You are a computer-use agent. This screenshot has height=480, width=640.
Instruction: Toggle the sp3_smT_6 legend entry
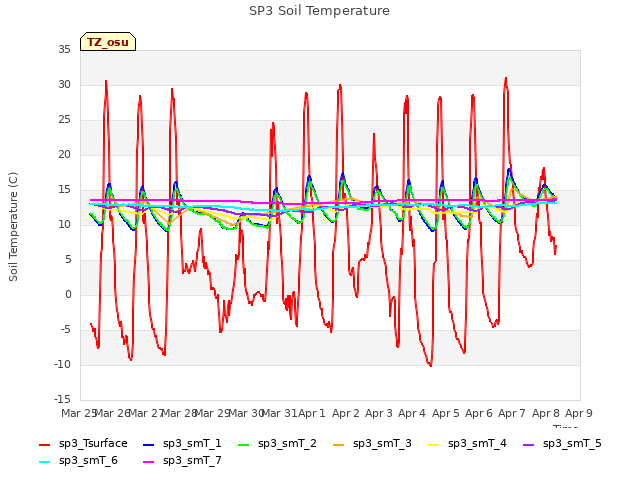pos(78,461)
